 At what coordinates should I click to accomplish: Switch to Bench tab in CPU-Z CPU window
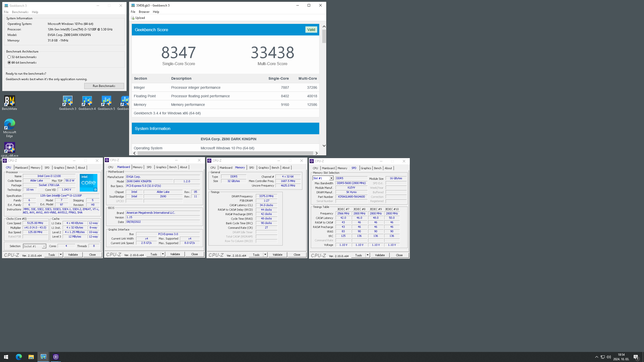[x=71, y=168]
